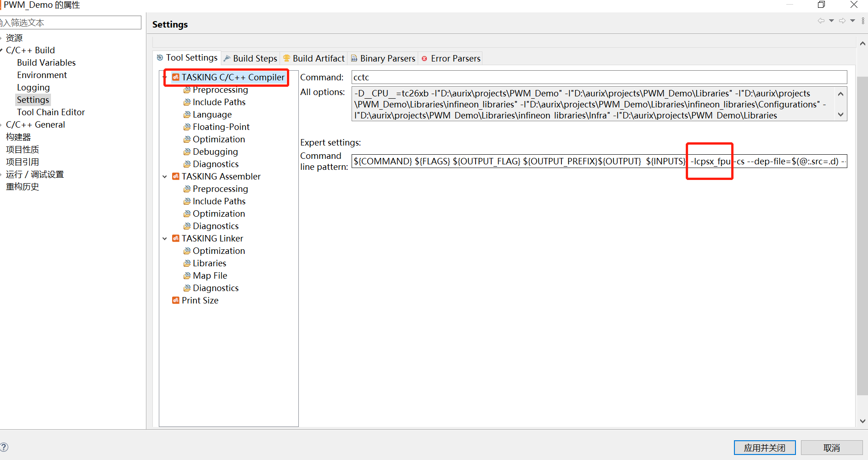Select Diagnostics under TASKING C/C++ Compiler
Screen dimensions: 868x460
[216, 164]
